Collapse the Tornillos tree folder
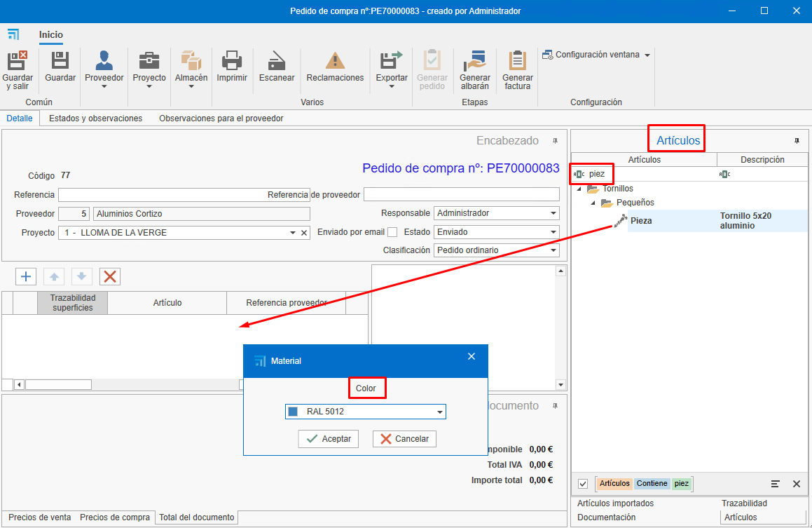The height and width of the screenshot is (528, 812). [579, 189]
